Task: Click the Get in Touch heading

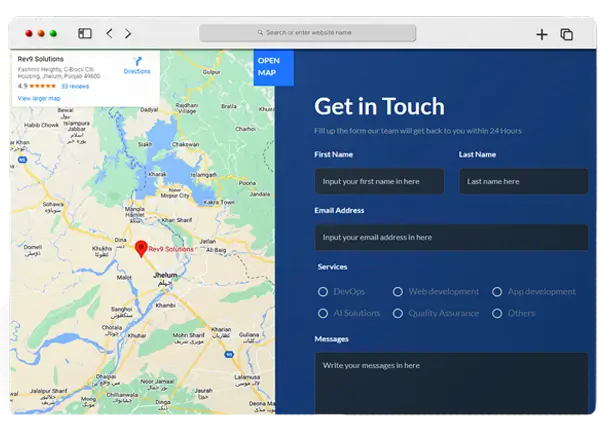Action: pyautogui.click(x=379, y=106)
